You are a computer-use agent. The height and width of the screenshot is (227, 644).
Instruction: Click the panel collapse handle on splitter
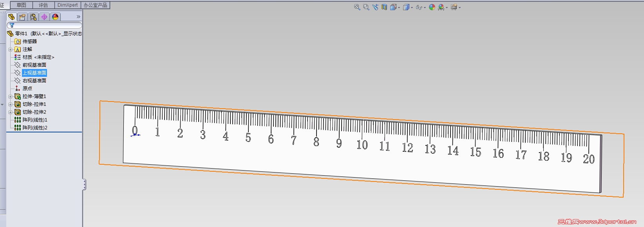(84, 185)
